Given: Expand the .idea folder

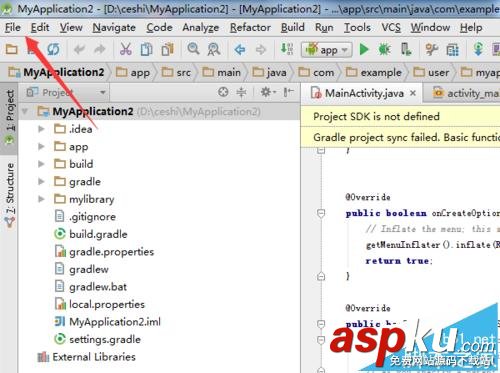Looking at the screenshot, I should [x=41, y=129].
